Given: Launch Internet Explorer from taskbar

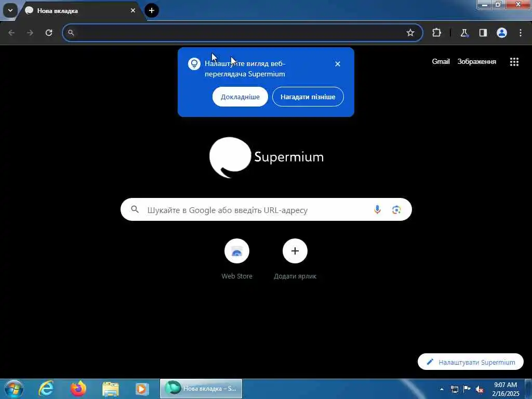Looking at the screenshot, I should (46, 389).
